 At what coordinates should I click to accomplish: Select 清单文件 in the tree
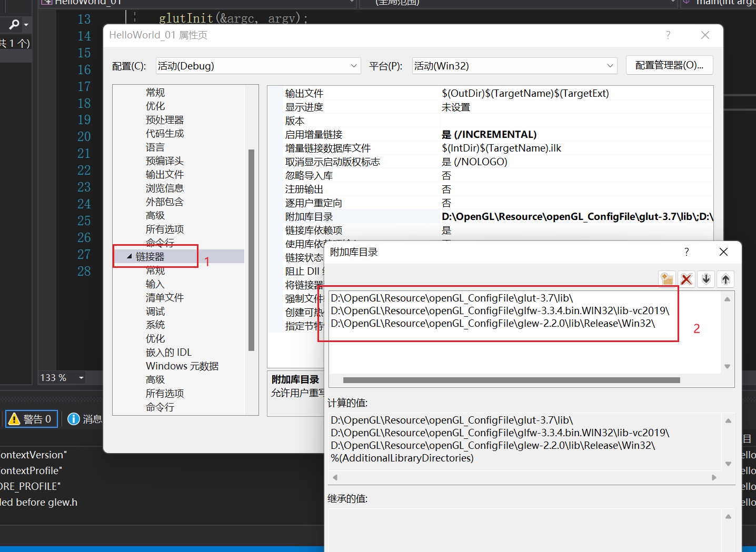(165, 298)
